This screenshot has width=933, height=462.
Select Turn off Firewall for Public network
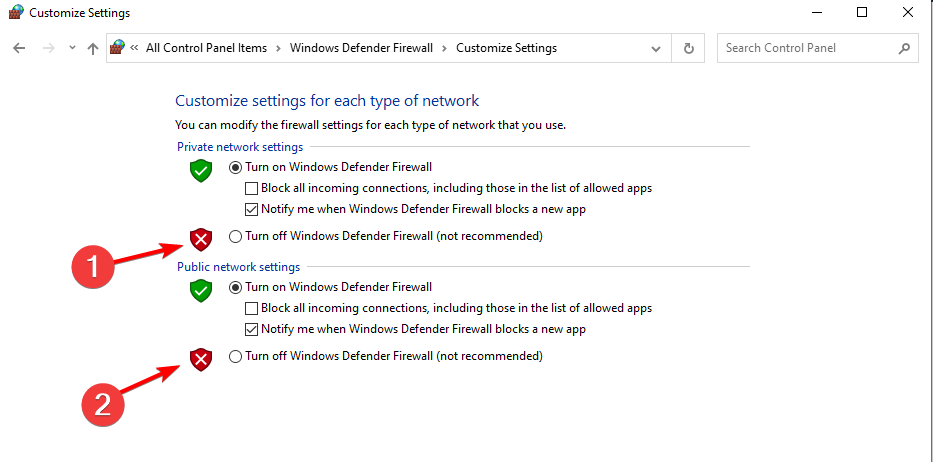click(235, 356)
